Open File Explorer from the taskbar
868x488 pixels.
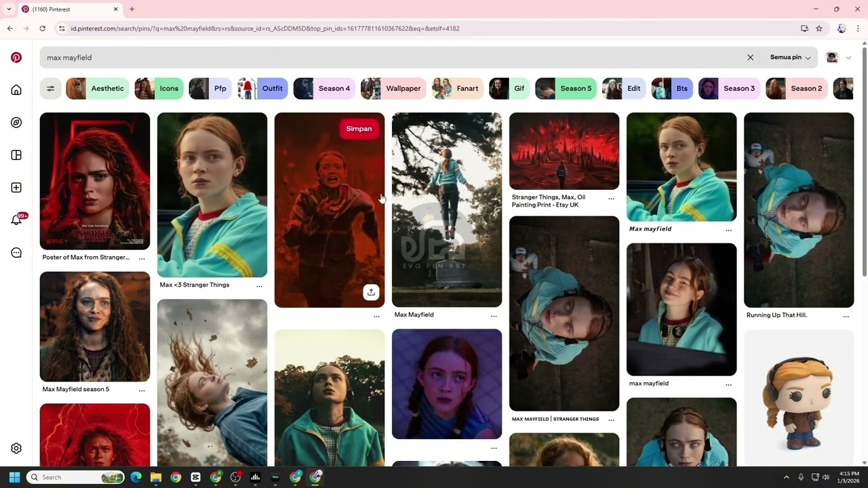156,477
